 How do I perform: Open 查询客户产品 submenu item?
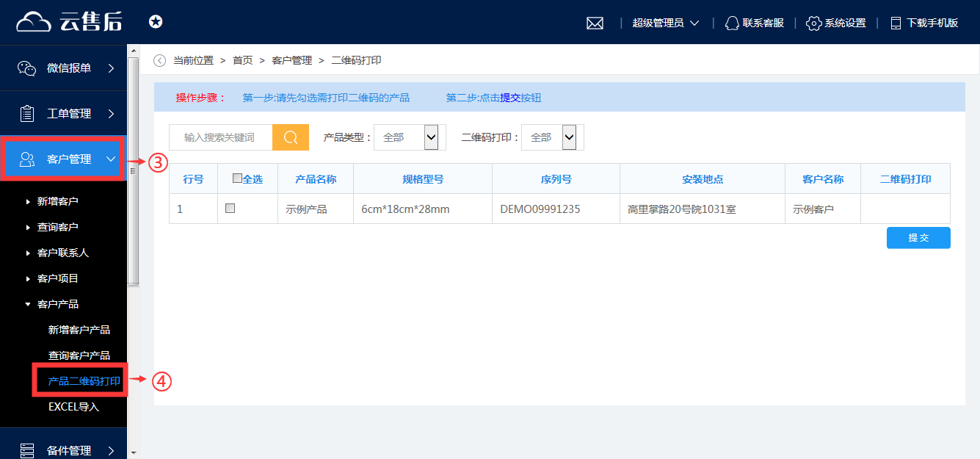79,355
